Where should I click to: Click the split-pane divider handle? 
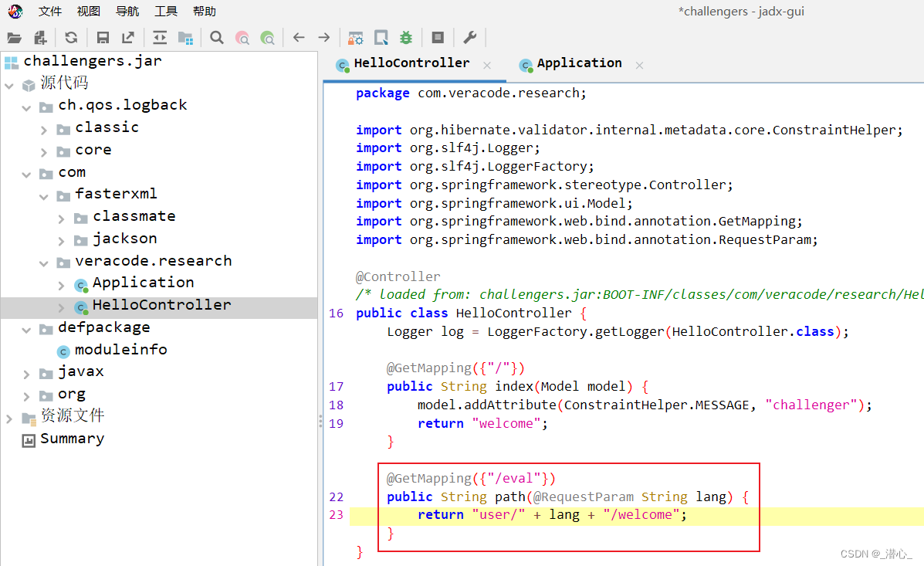tap(320, 421)
